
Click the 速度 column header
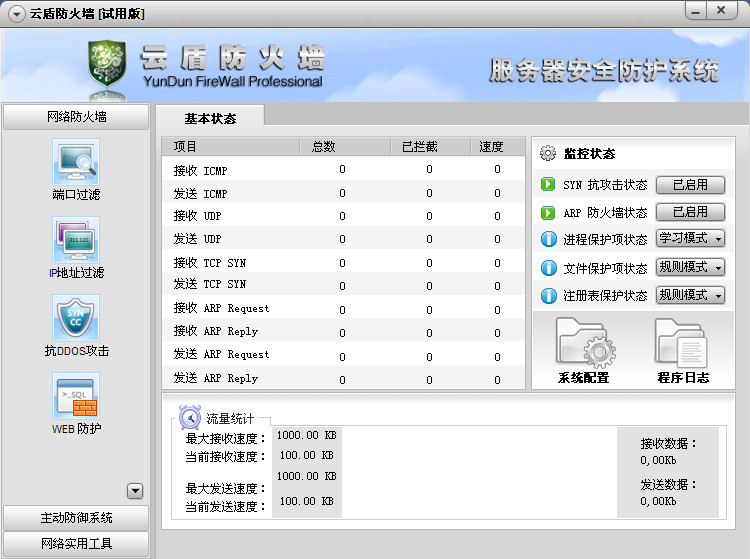coord(497,146)
